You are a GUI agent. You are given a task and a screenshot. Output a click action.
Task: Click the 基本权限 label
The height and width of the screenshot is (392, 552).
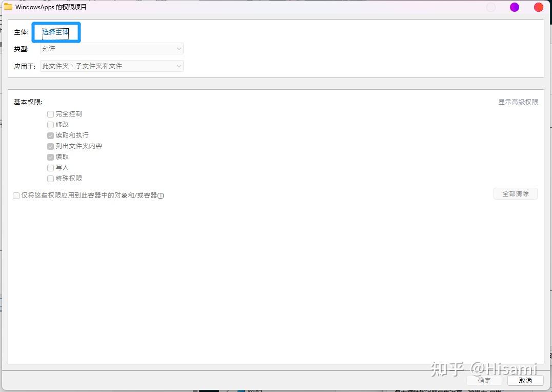click(x=28, y=102)
